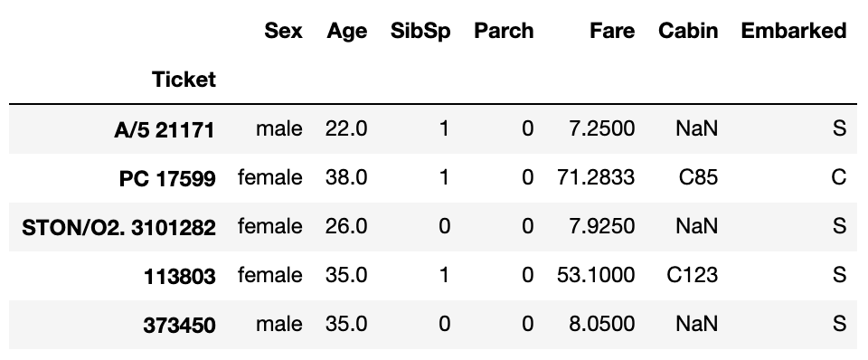868x360 pixels.
Task: Click the SibSp column header
Action: point(420,31)
